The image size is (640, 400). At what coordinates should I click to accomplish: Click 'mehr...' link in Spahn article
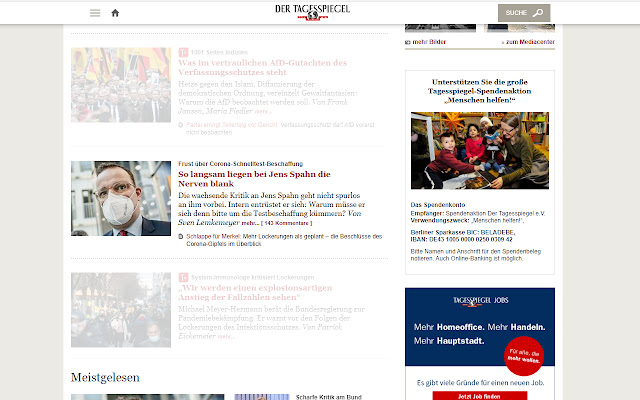click(250, 223)
